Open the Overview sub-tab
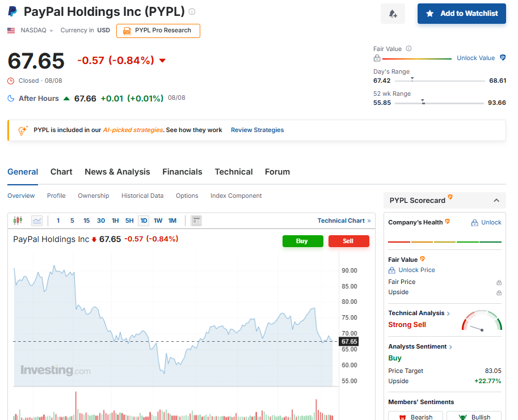The height and width of the screenshot is (420, 518). pos(21,196)
